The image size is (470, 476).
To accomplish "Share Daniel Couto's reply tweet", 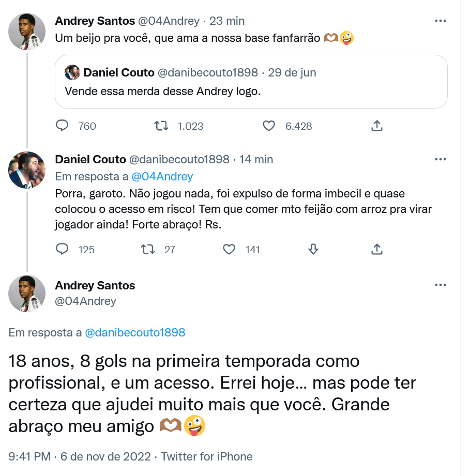I will (377, 250).
